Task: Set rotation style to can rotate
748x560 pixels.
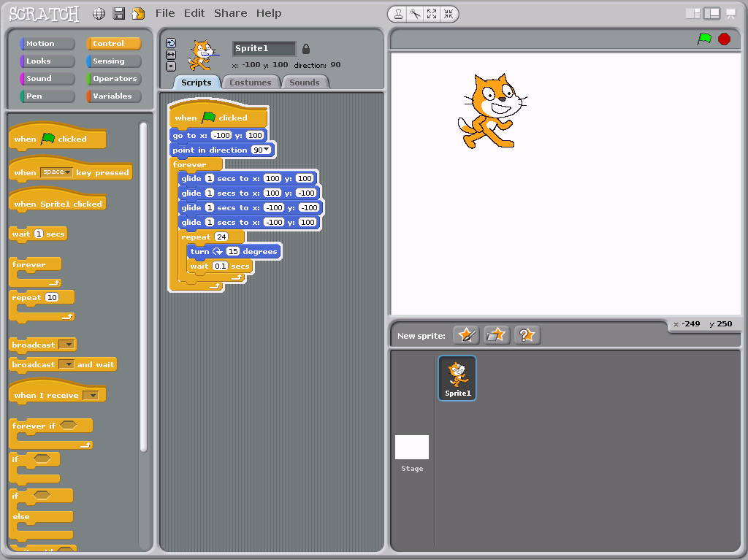Action: [171, 43]
